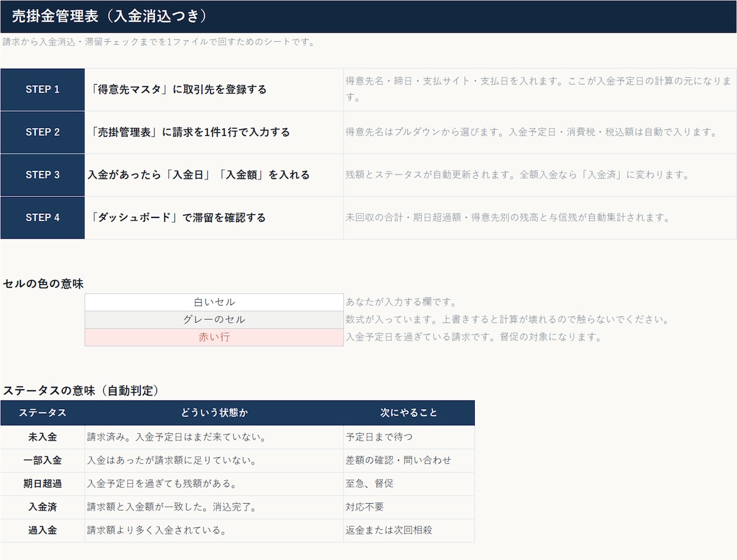Select the 過入金 status cell
The height and width of the screenshot is (560, 737).
(42, 530)
